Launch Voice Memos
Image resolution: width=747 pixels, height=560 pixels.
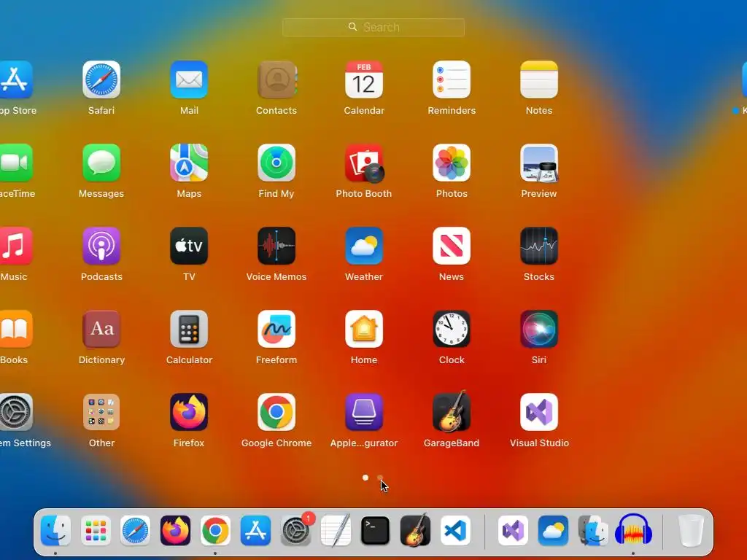coord(276,246)
